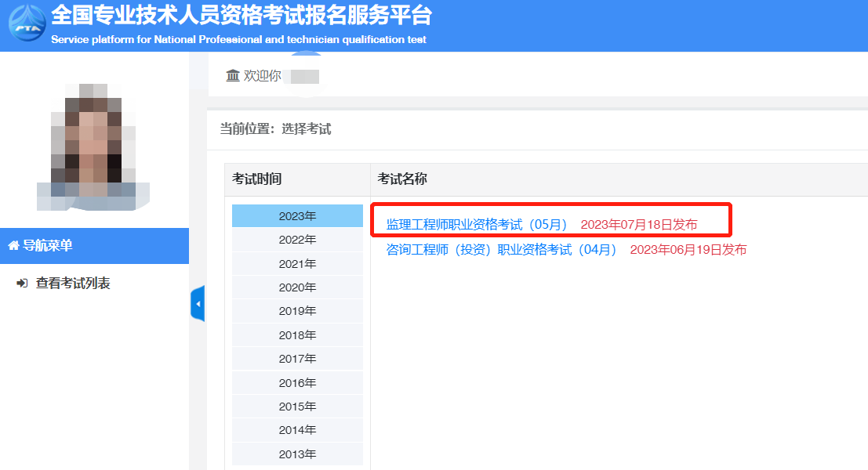
Task: Click the home icon beside 导航菜单
Action: [x=13, y=246]
